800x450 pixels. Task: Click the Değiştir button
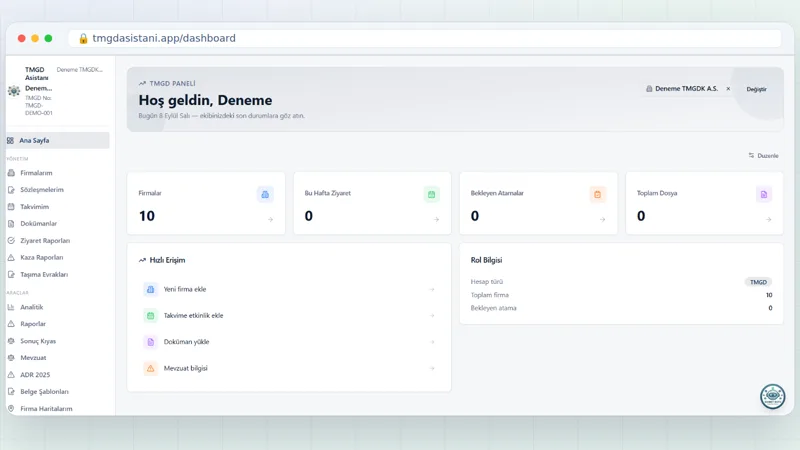(x=756, y=89)
